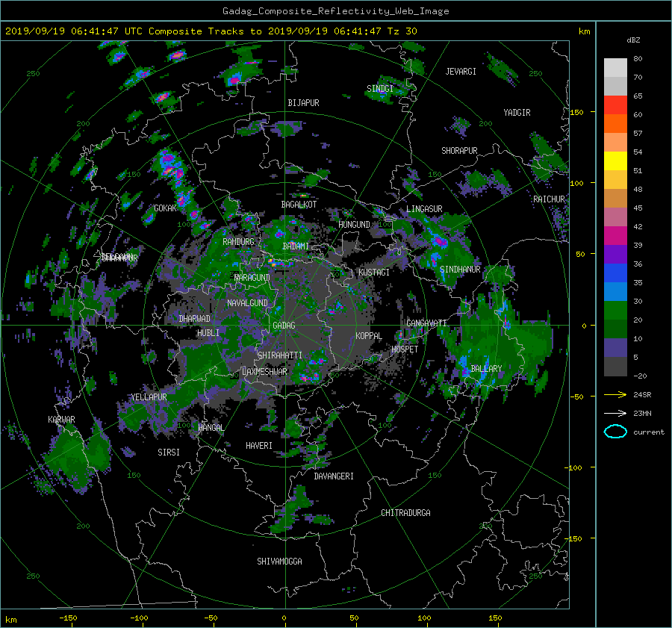Click the km label at top right

point(584,31)
